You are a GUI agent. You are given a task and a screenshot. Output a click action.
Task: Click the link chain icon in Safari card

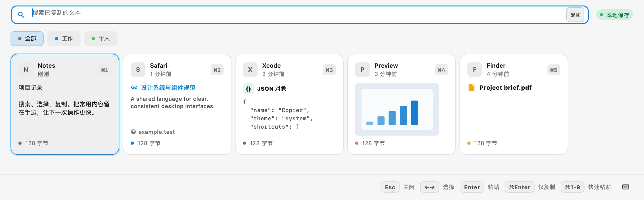tap(134, 87)
